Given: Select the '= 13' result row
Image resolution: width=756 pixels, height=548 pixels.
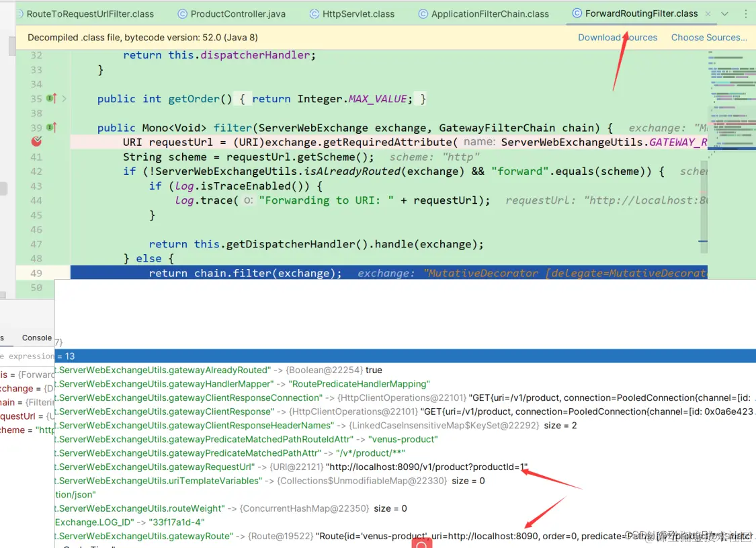Looking at the screenshot, I should pos(405,356).
